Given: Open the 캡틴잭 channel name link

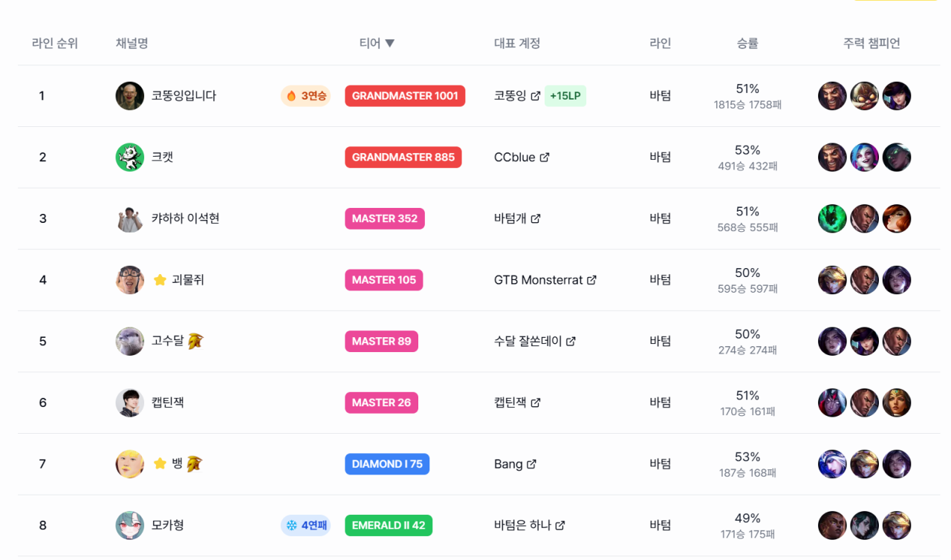Looking at the screenshot, I should tap(168, 403).
